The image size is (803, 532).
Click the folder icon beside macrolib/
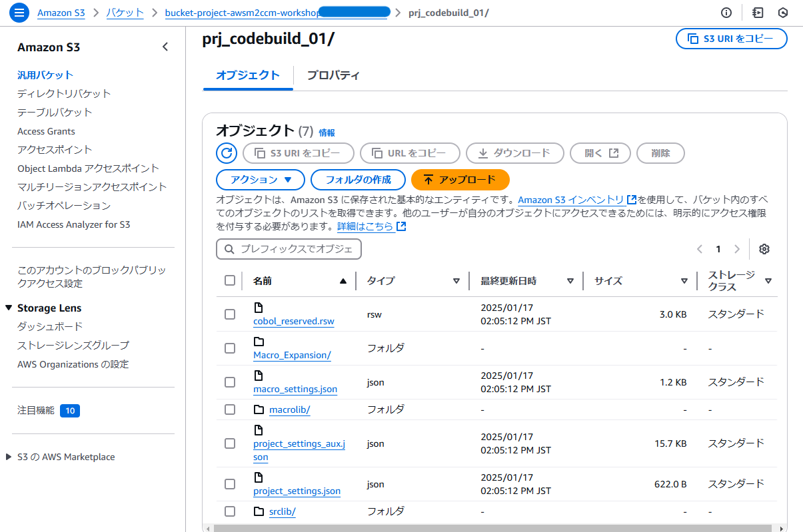259,409
